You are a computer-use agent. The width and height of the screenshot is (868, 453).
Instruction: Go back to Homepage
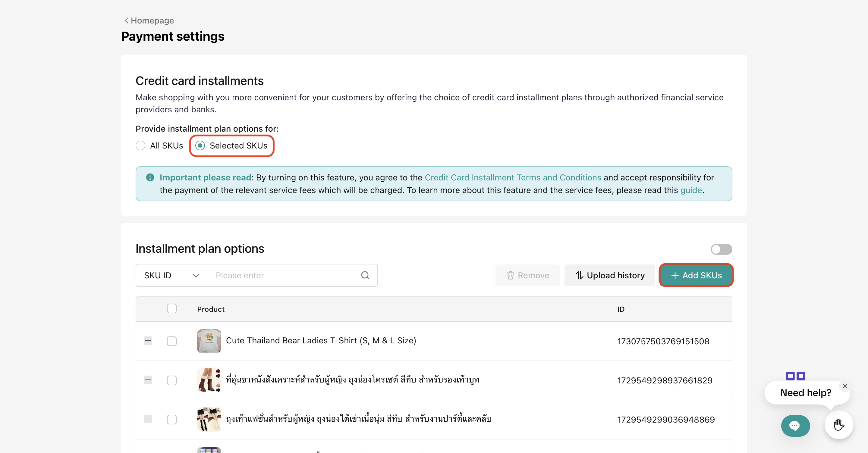pos(149,20)
